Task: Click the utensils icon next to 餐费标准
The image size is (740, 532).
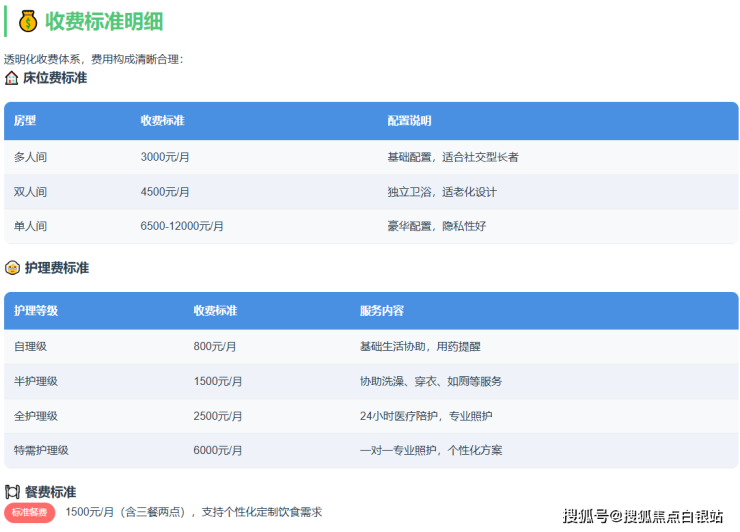Action: 12,492
